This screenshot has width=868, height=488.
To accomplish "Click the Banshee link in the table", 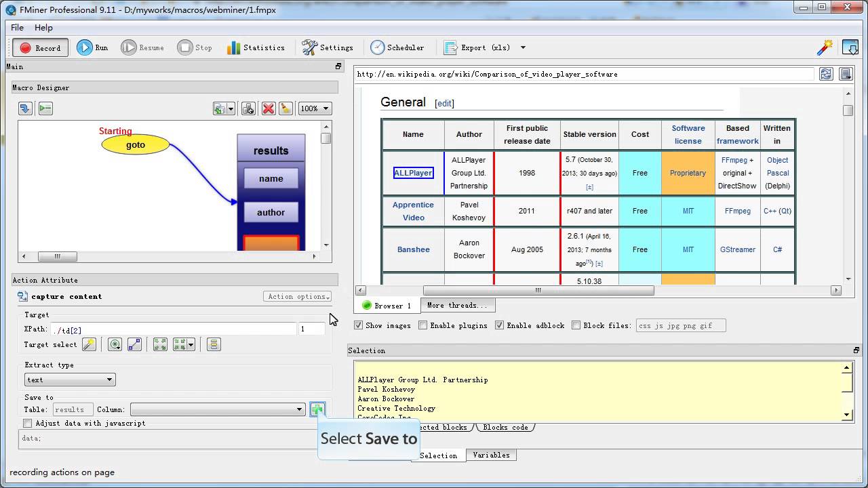I will [x=413, y=249].
